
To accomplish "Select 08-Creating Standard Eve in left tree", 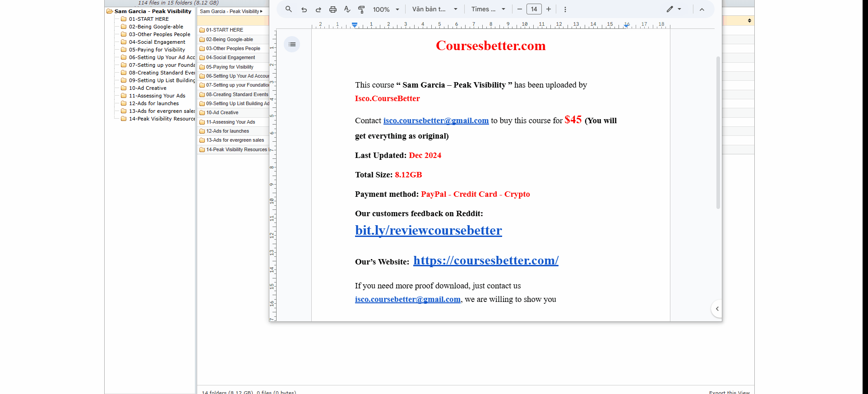I will (x=162, y=73).
